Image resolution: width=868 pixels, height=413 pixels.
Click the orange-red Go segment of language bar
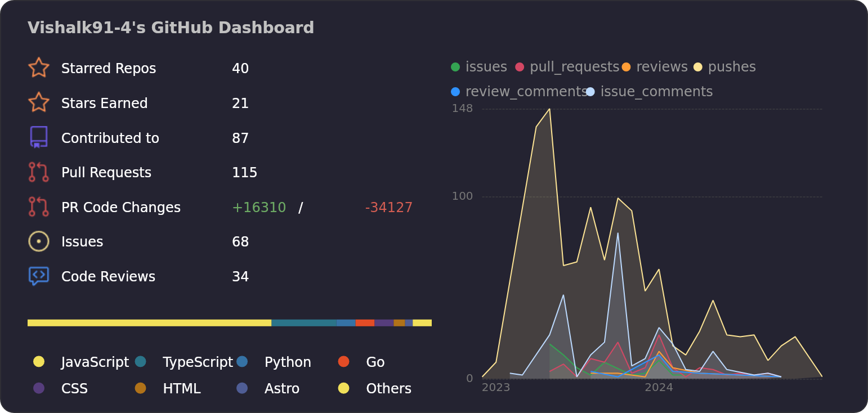pos(365,323)
